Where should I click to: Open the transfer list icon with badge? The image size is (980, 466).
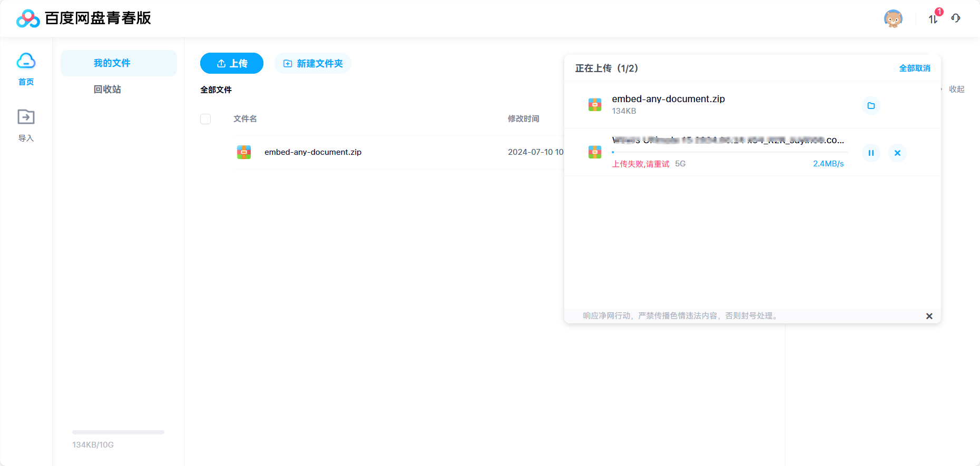pos(933,19)
